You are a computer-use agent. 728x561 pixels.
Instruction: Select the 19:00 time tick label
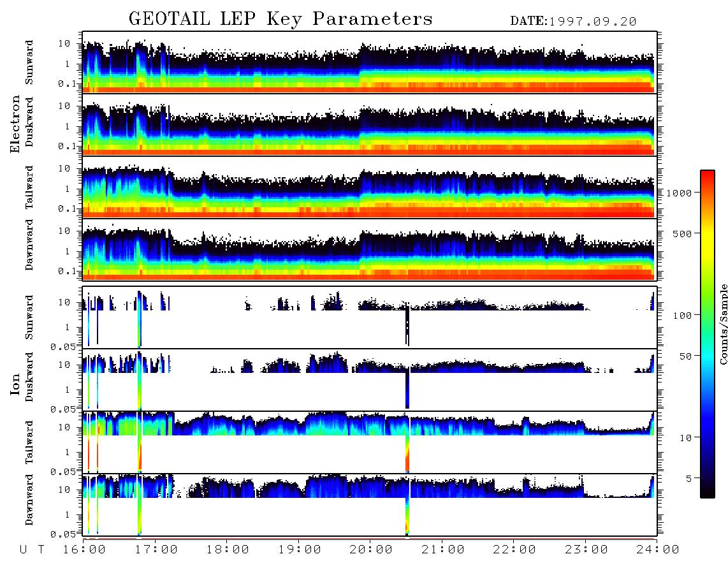[x=300, y=550]
